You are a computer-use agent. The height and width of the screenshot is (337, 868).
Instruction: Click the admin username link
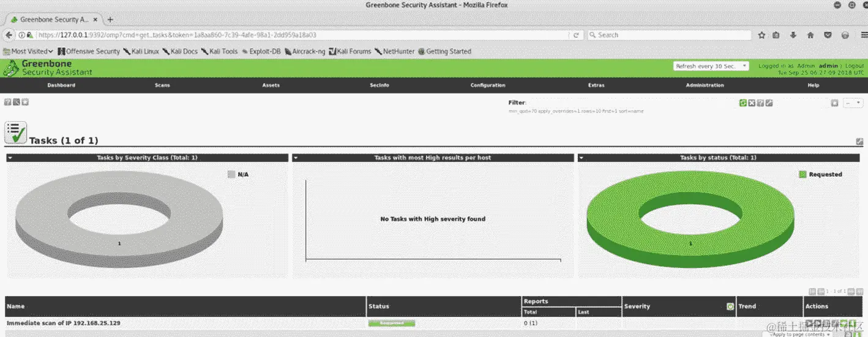[x=828, y=66]
